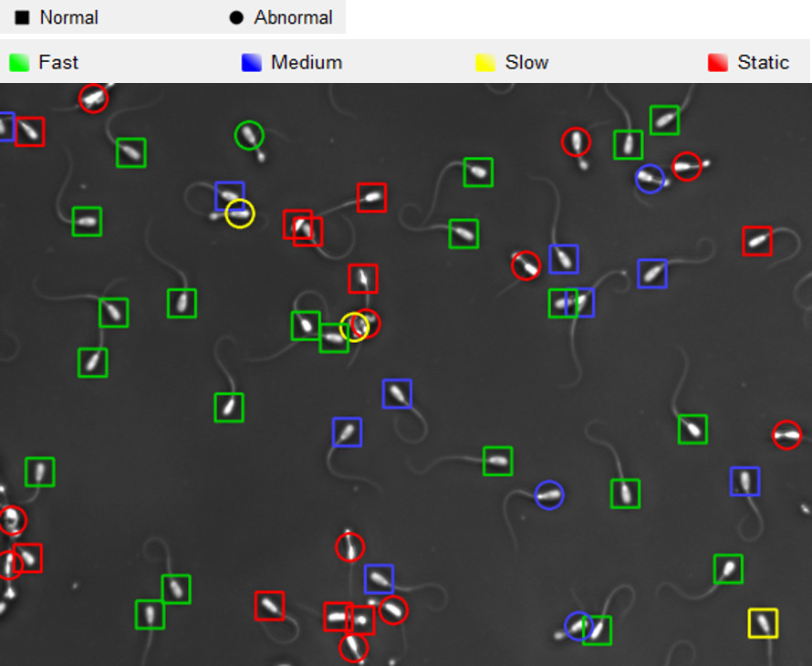This screenshot has height=666, width=812.
Task: Click the "Medium" legend label
Action: click(x=307, y=62)
